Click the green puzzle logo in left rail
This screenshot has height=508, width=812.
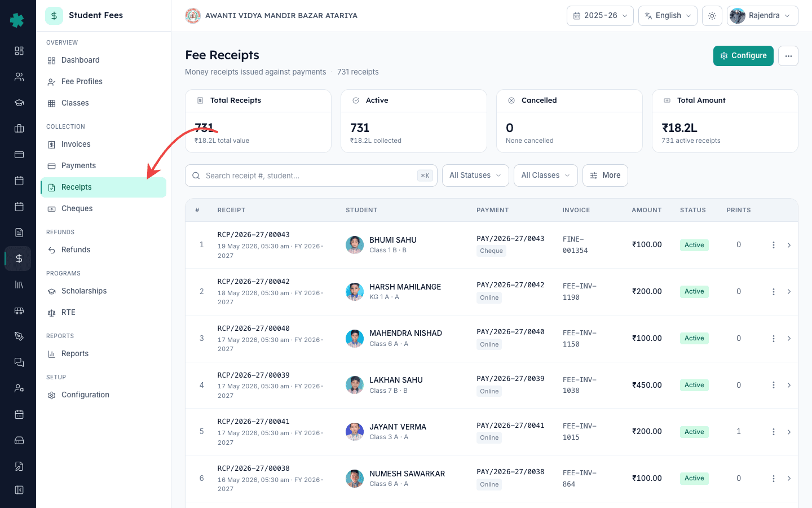[17, 20]
